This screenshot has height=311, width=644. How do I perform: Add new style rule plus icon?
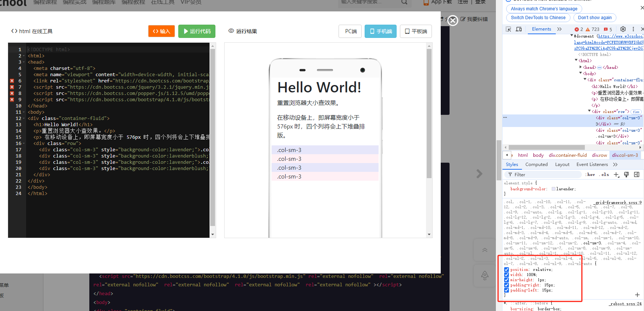click(616, 174)
